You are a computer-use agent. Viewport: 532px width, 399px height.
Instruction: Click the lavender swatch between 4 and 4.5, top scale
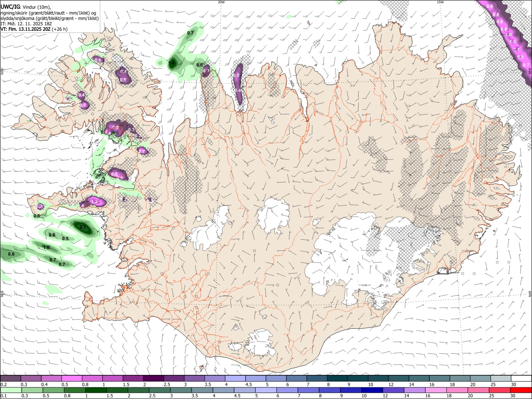235,379
